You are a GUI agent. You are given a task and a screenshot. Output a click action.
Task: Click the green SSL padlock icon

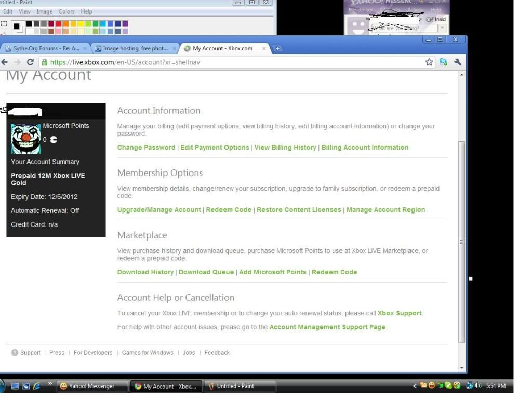pyautogui.click(x=45, y=62)
